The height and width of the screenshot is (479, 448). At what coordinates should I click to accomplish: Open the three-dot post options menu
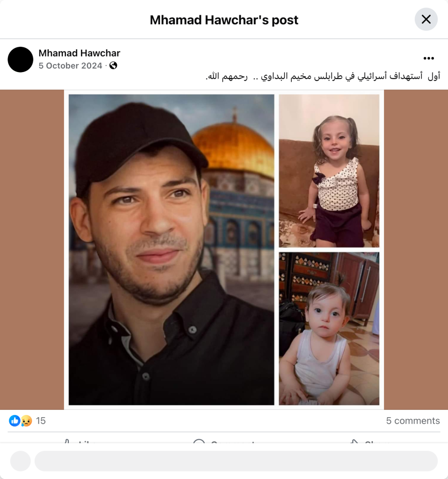click(429, 58)
